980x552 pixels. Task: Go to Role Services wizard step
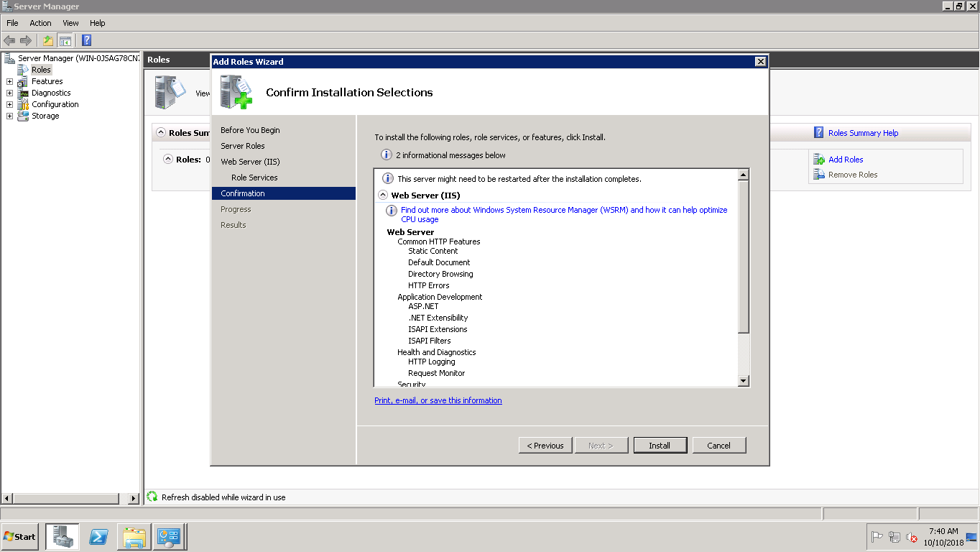point(254,178)
